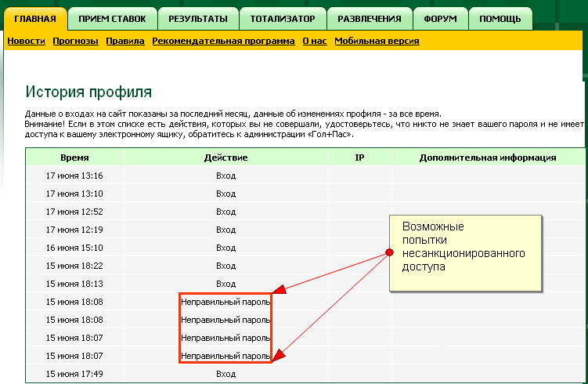Image resolution: width=588 pixels, height=384 pixels.
Task: Click the Время column header
Action: [x=74, y=158]
